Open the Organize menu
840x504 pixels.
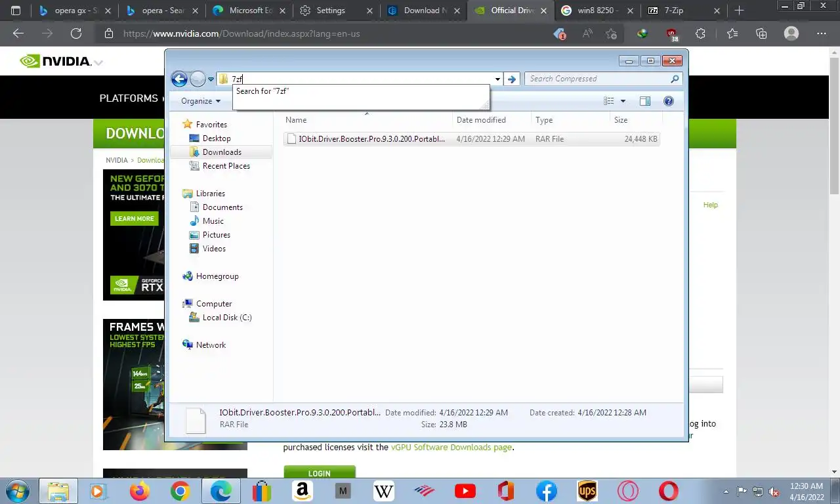click(201, 101)
